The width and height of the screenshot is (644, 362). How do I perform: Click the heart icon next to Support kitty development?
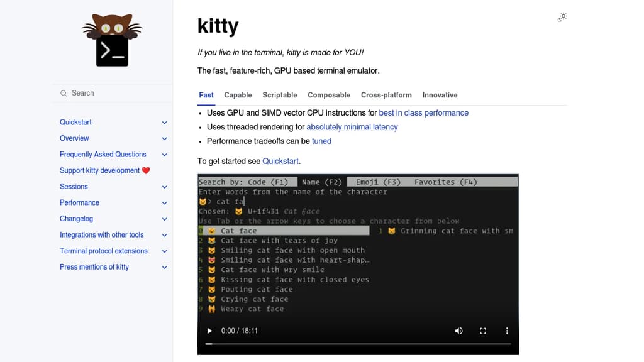146,170
